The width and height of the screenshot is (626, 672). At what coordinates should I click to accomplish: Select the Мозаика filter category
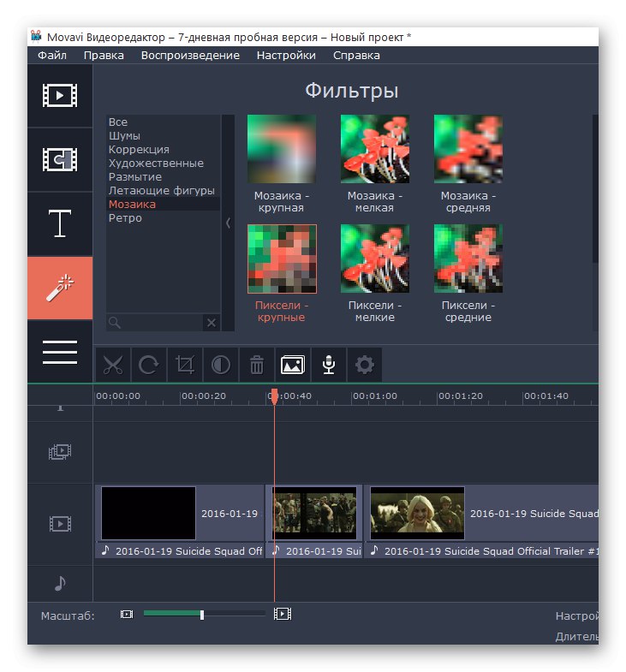point(163,205)
